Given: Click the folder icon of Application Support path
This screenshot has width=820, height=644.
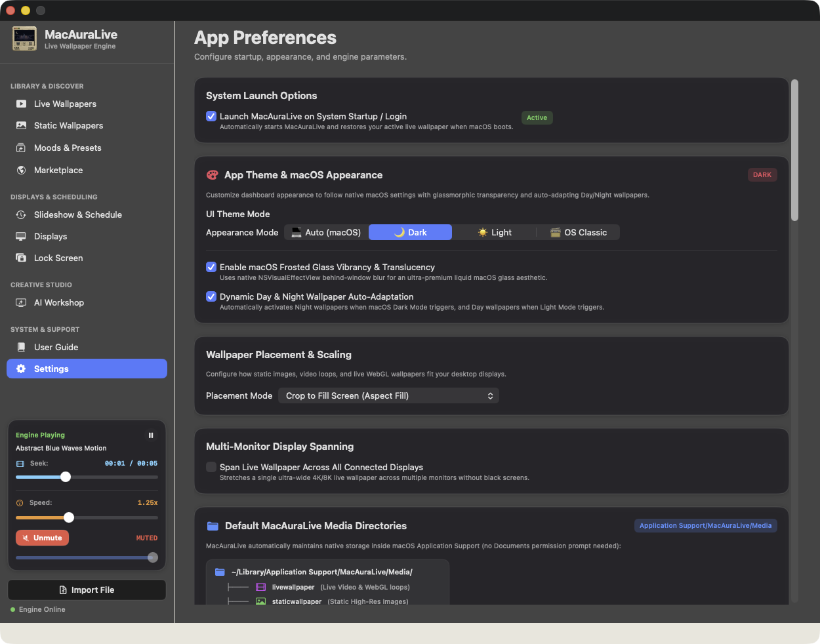Looking at the screenshot, I should (220, 572).
